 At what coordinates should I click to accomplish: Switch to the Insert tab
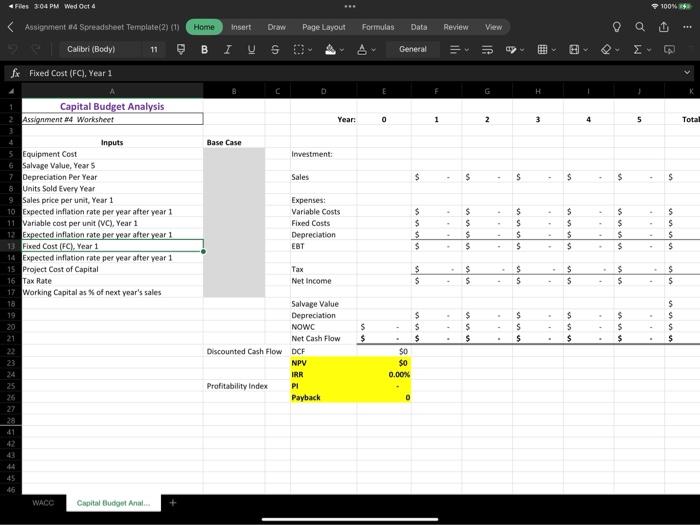pos(241,27)
